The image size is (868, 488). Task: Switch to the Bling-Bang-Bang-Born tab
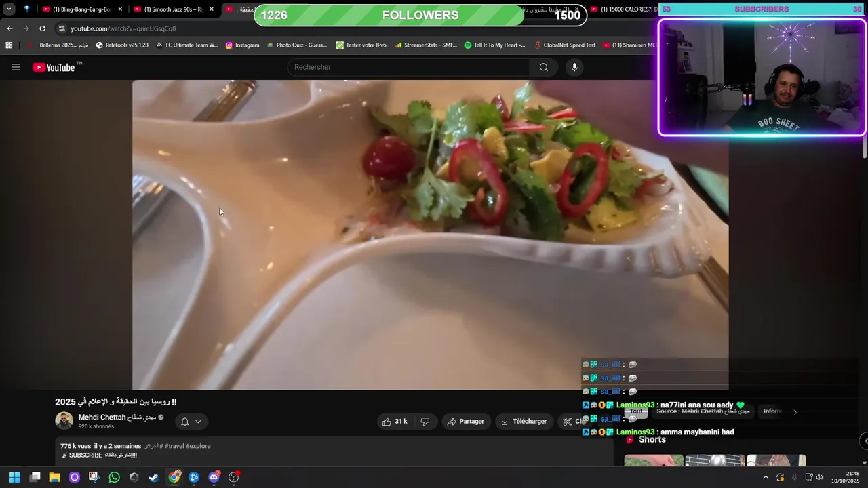[x=80, y=9]
